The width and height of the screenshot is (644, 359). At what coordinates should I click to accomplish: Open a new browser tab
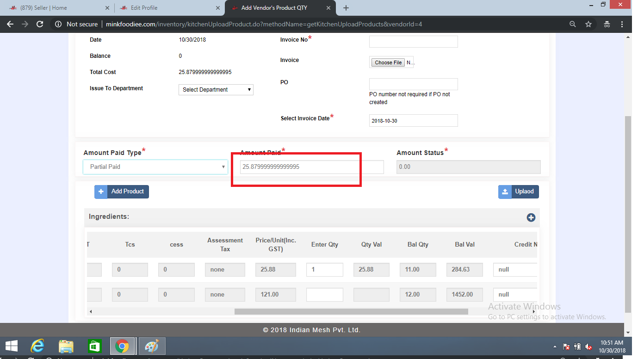pos(346,8)
